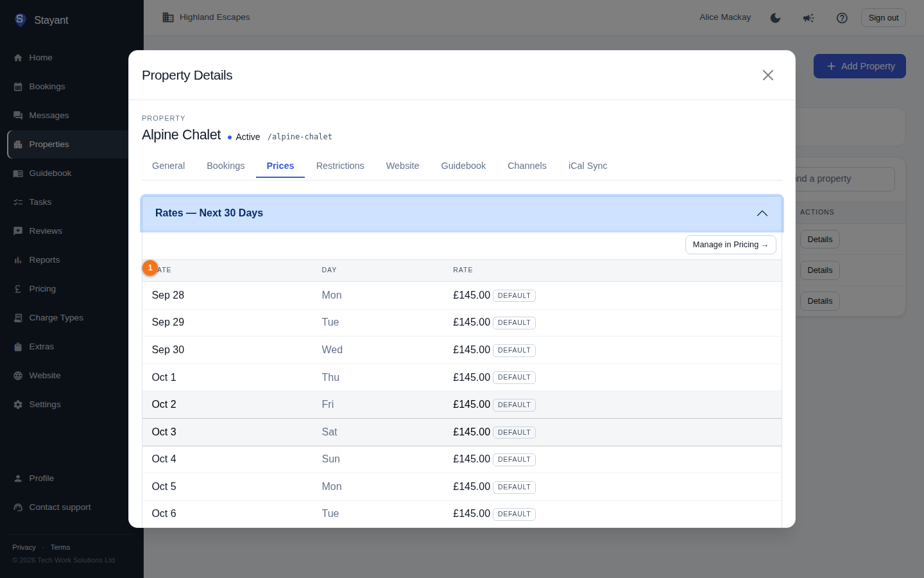Image resolution: width=924 pixels, height=578 pixels.
Task: Open announcements megaphone icon
Action: tap(809, 18)
